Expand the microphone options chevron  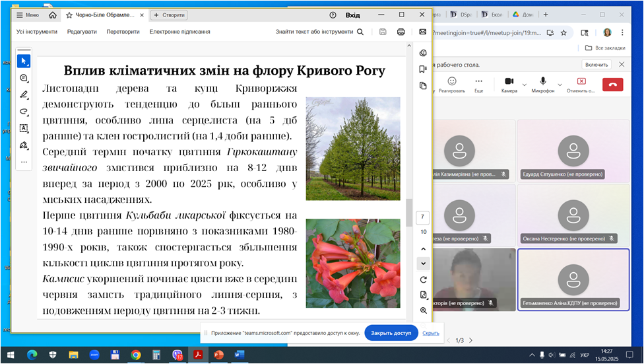[x=562, y=84]
